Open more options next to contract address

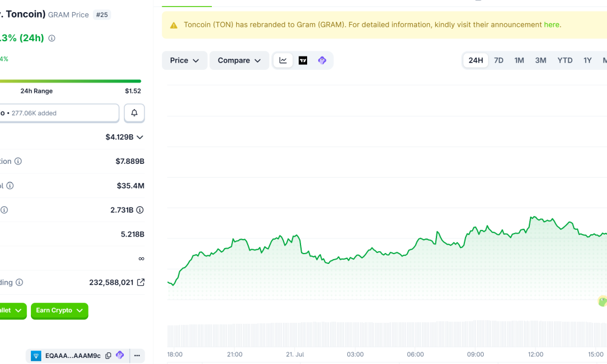tap(137, 356)
